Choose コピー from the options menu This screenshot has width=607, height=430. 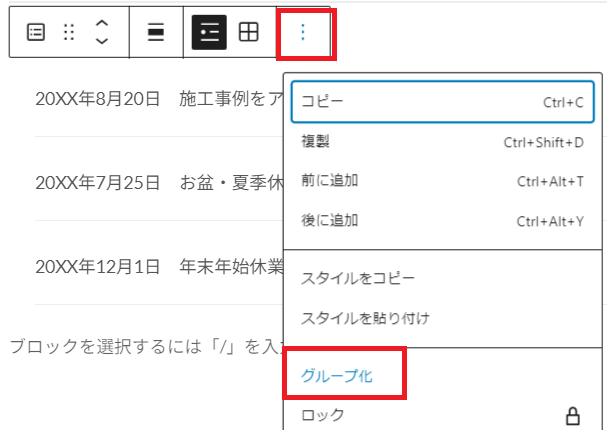pos(442,102)
